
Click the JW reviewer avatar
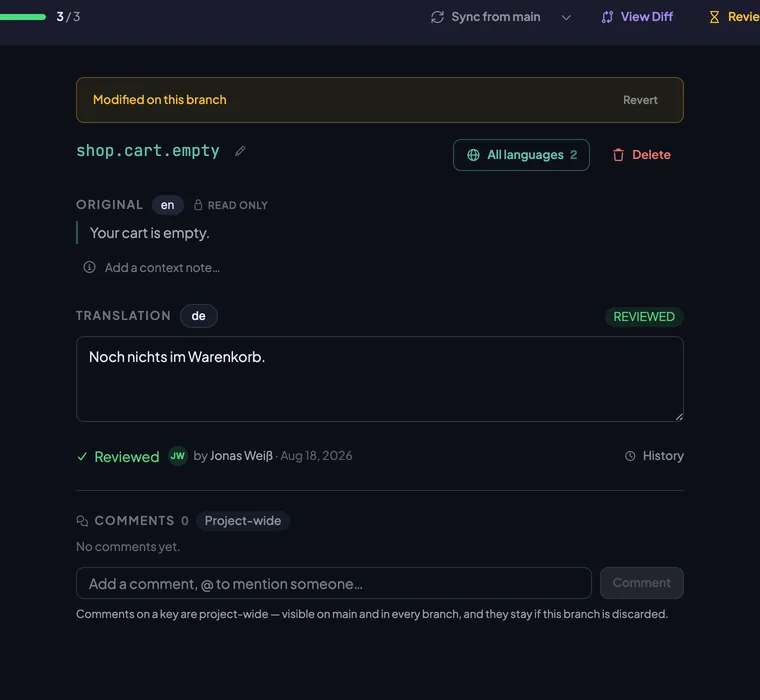177,456
